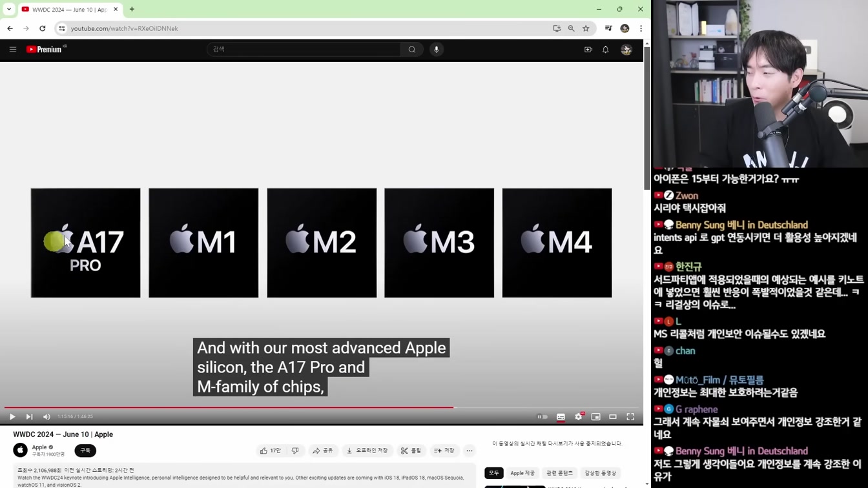This screenshot has width=868, height=488.
Task: Start voice search with microphone
Action: tap(437, 49)
